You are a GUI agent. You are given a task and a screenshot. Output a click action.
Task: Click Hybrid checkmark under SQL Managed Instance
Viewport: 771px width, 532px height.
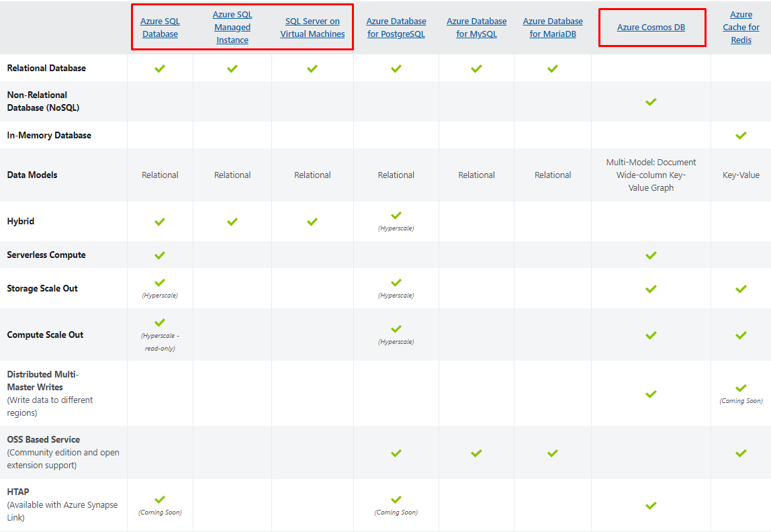tap(232, 222)
